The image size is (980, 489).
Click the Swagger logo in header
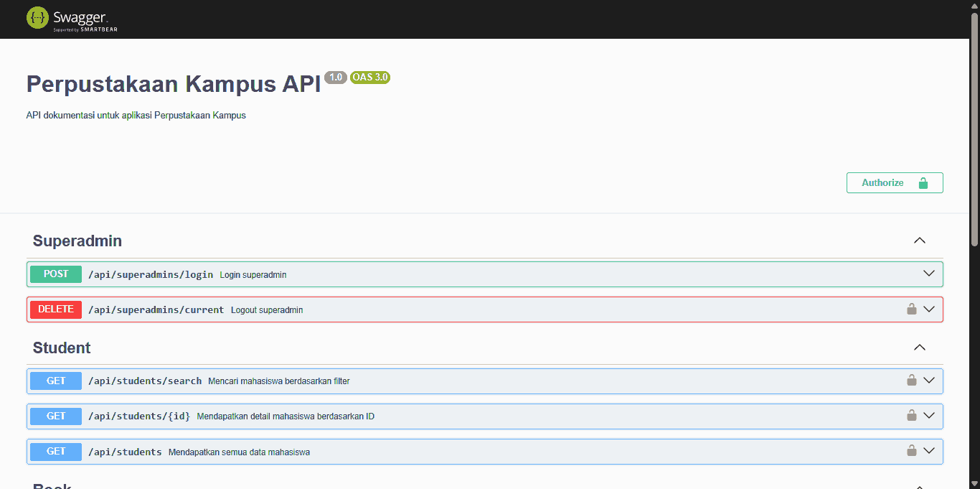[72, 19]
